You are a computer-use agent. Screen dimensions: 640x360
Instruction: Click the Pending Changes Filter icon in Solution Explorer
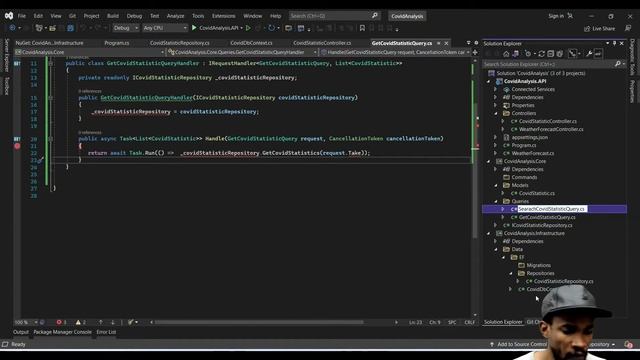(x=528, y=53)
